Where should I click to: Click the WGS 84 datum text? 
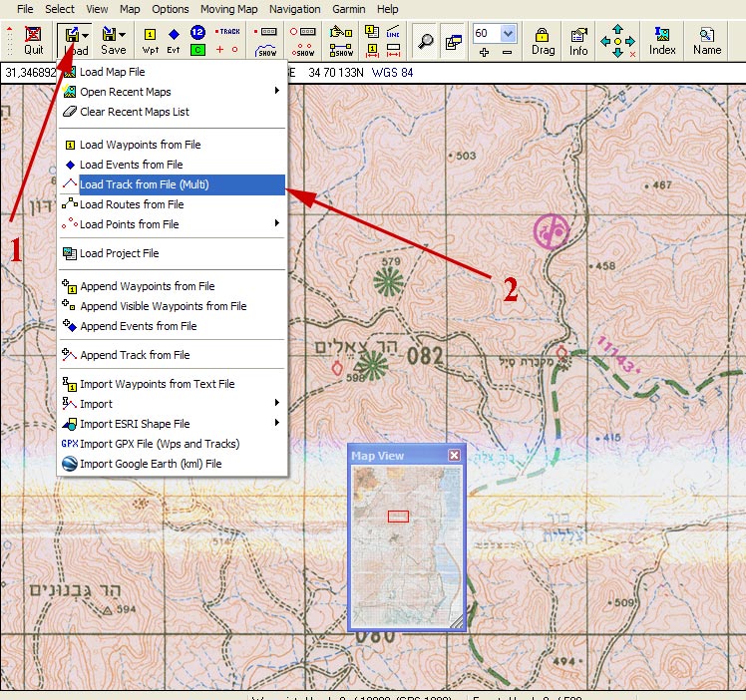pos(393,73)
